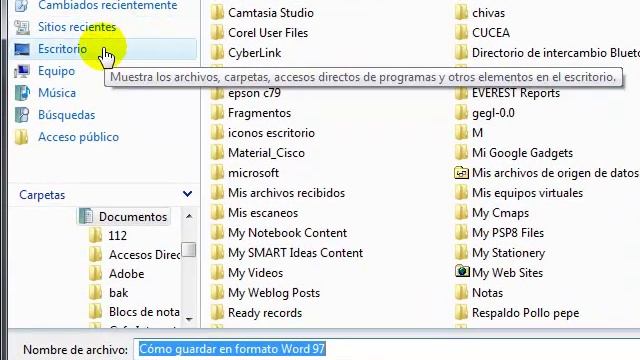The width and height of the screenshot is (640, 360).
Task: Select the Mi Google Gadgets folder name
Action: click(x=522, y=153)
